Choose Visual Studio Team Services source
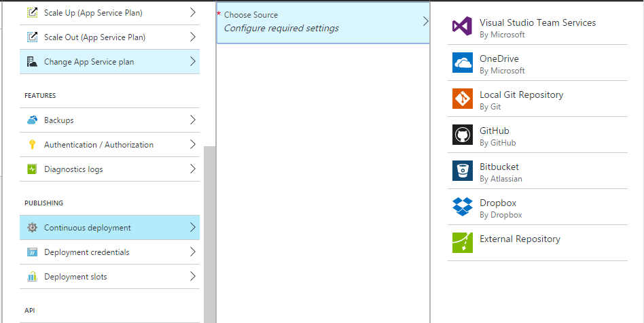This screenshot has height=323, width=644. (x=537, y=27)
